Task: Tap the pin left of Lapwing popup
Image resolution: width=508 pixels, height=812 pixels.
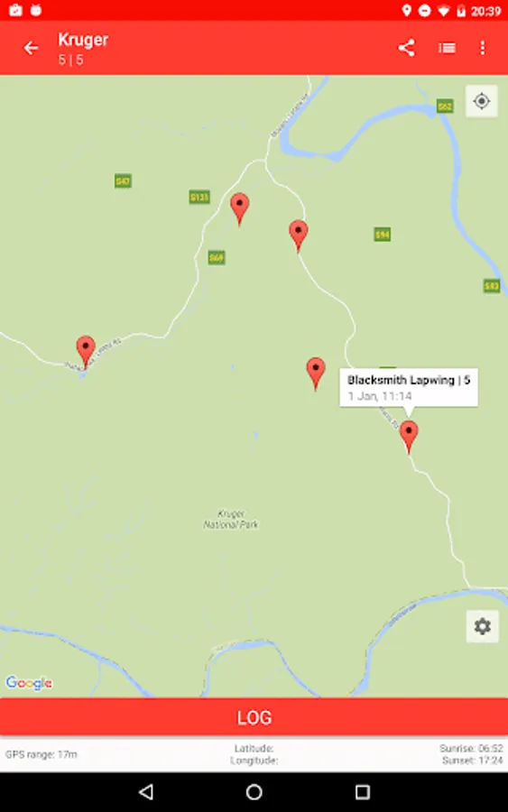Action: pyautogui.click(x=316, y=374)
